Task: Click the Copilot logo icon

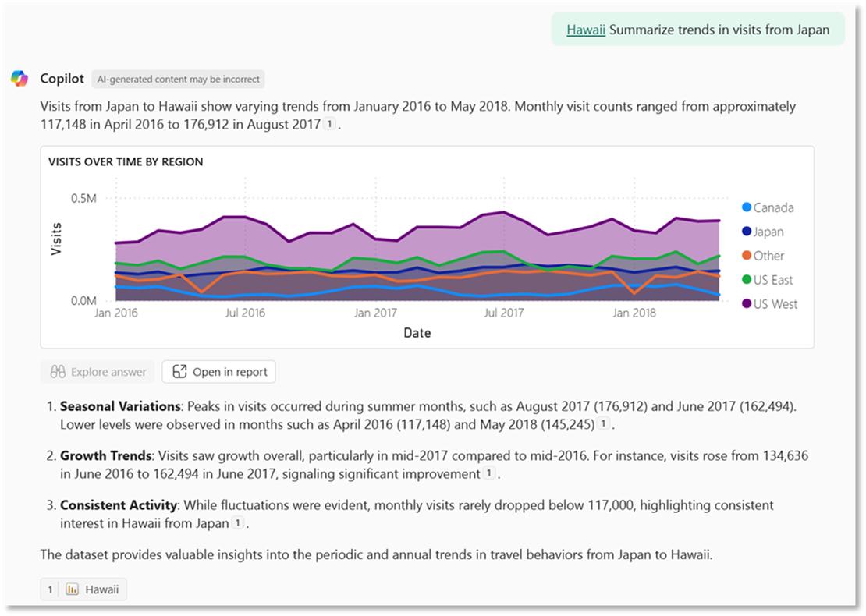Action: (20, 79)
